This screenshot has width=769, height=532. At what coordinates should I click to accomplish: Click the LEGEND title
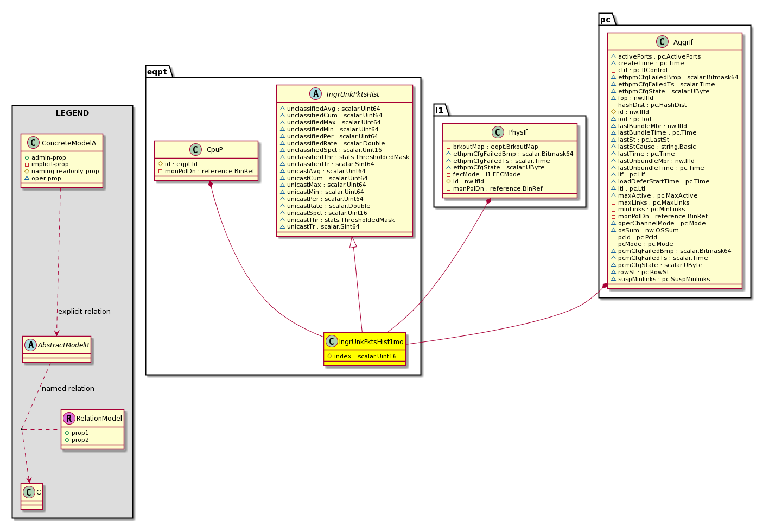[72, 113]
